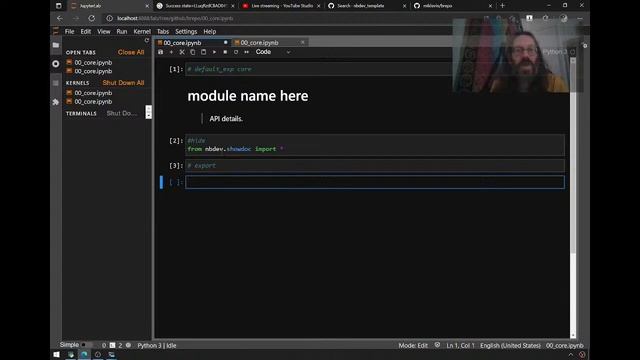Restart the kernel from toolbar
The width and height of the screenshot is (640, 360).
point(236,52)
